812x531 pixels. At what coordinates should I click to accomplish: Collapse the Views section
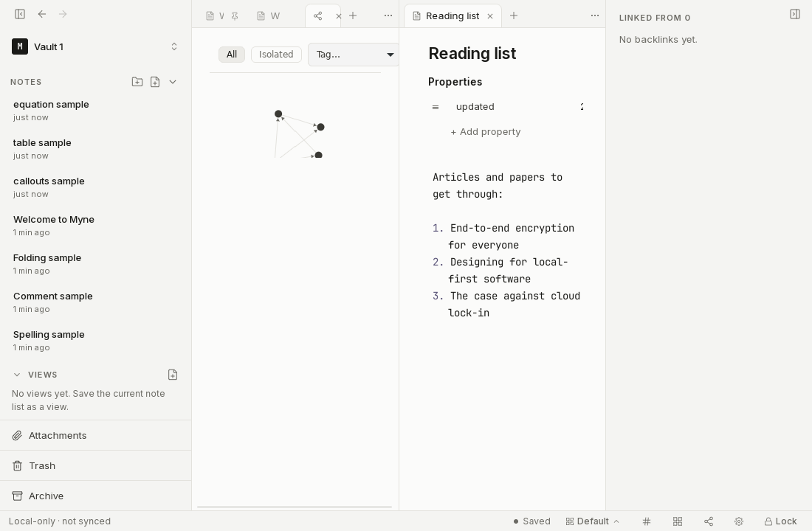17,375
